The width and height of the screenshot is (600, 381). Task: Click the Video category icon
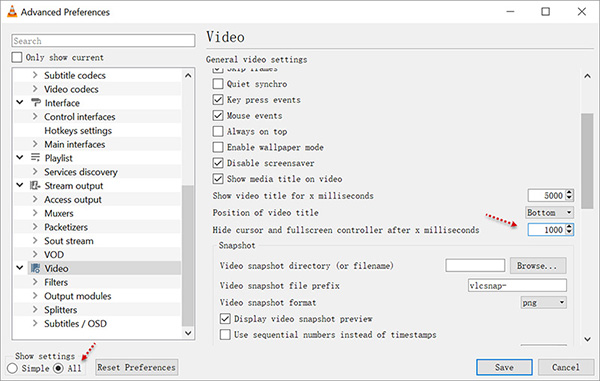tap(35, 268)
